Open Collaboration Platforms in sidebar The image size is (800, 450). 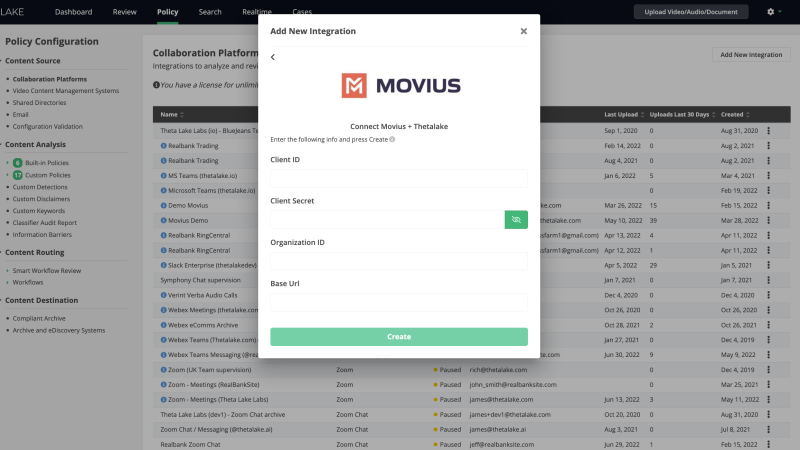[49, 79]
